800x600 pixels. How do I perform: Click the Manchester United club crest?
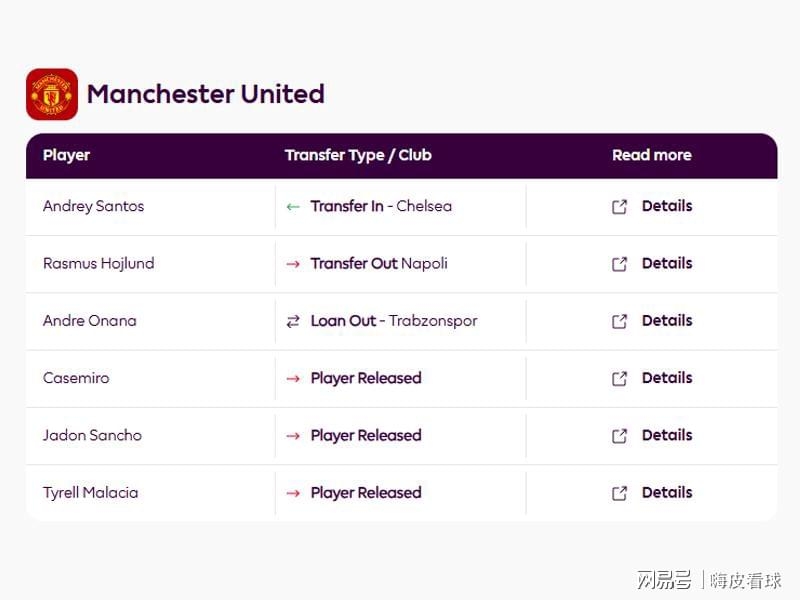[x=52, y=94]
